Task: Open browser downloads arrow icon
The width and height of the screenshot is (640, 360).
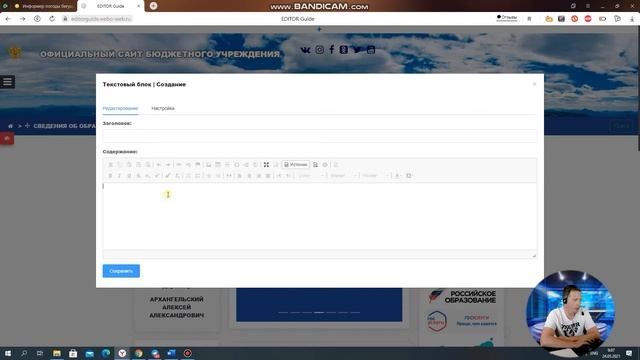Action: [632, 19]
